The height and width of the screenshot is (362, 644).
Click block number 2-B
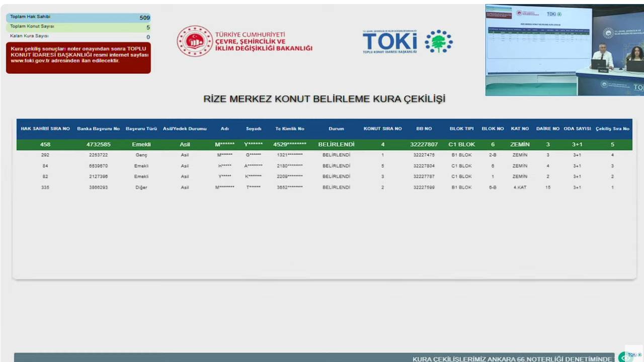click(493, 155)
